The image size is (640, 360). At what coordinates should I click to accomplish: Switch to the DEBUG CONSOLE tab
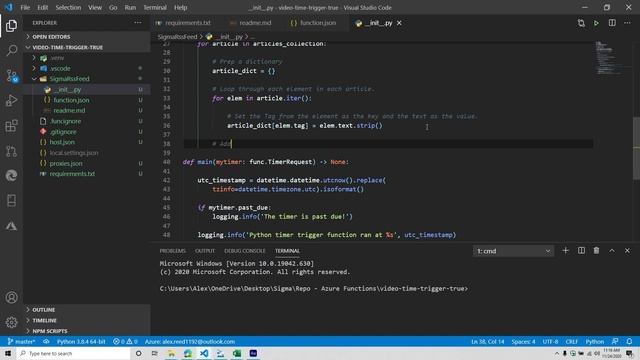pos(244,251)
